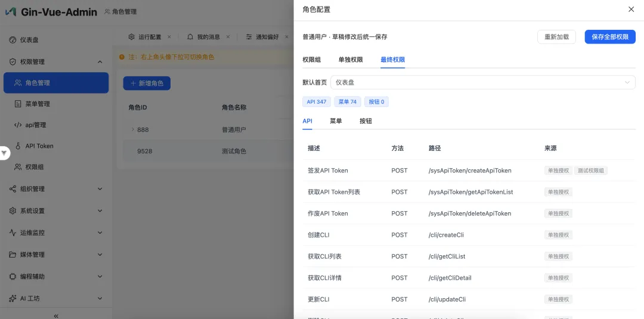Image resolution: width=644 pixels, height=319 pixels.
Task: Click the key icon beside API Token
Action: coord(18,145)
